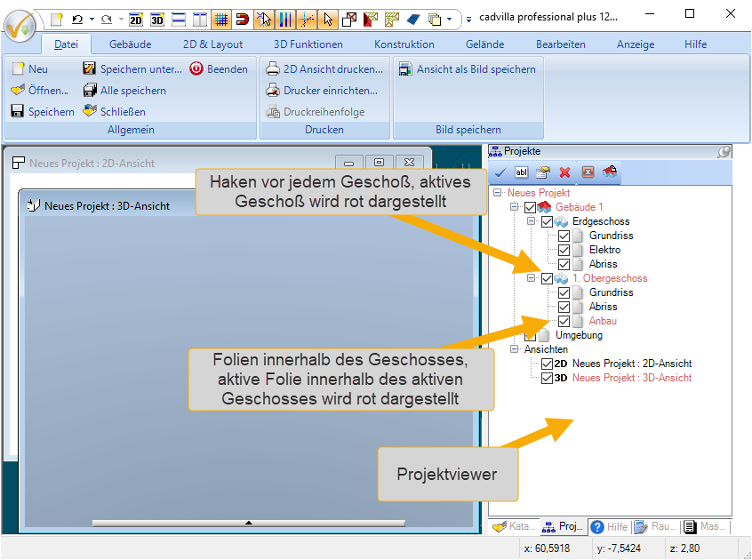Toggle checkbox for Neues Projekt : 2D-Ansicht
The image size is (752, 560).
pos(547,364)
